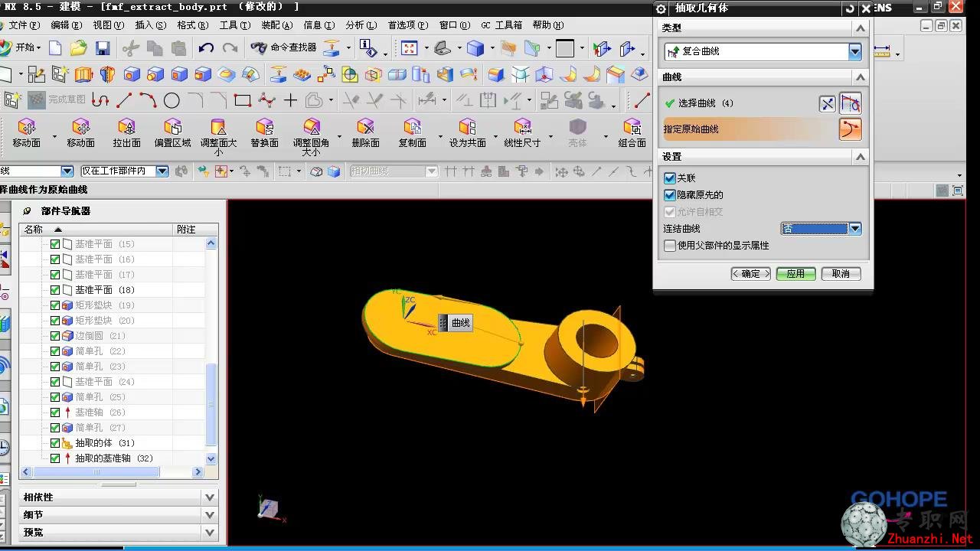Collapse the 设置 section
The height and width of the screenshot is (551, 980).
861,157
